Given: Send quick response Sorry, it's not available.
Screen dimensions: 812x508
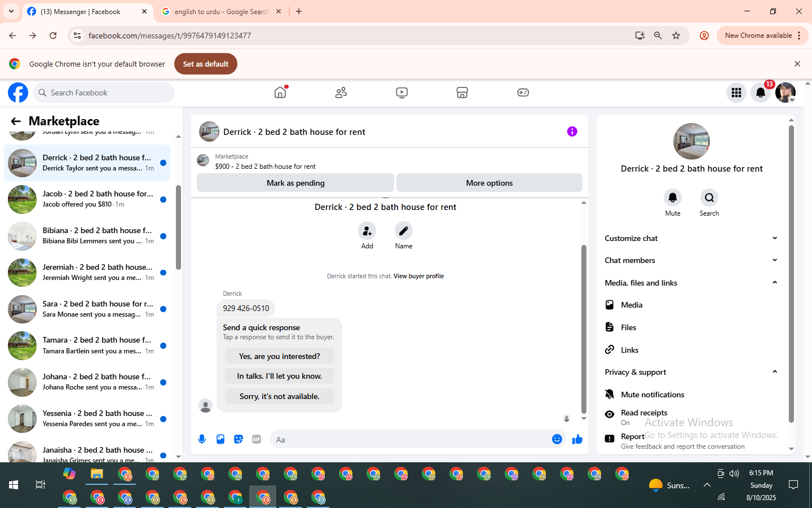Looking at the screenshot, I should click(x=280, y=396).
